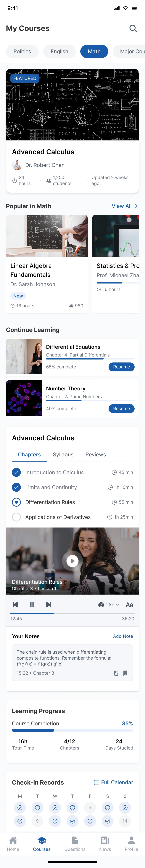Click the bookmark icon on the note
The height and width of the screenshot is (868, 145).
point(125,673)
